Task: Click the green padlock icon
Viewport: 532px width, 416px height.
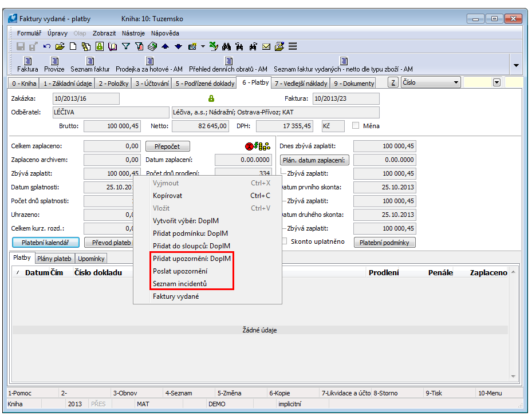Action: [x=211, y=98]
